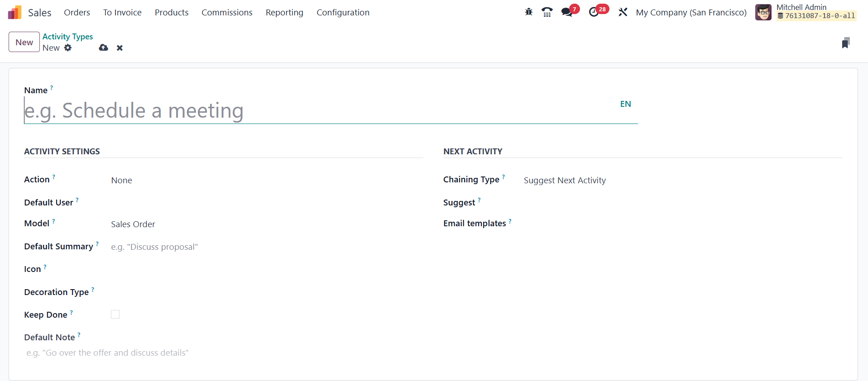Screen dimensions: 868x381
Task: Show help tooltip for Name field
Action: coord(52,88)
